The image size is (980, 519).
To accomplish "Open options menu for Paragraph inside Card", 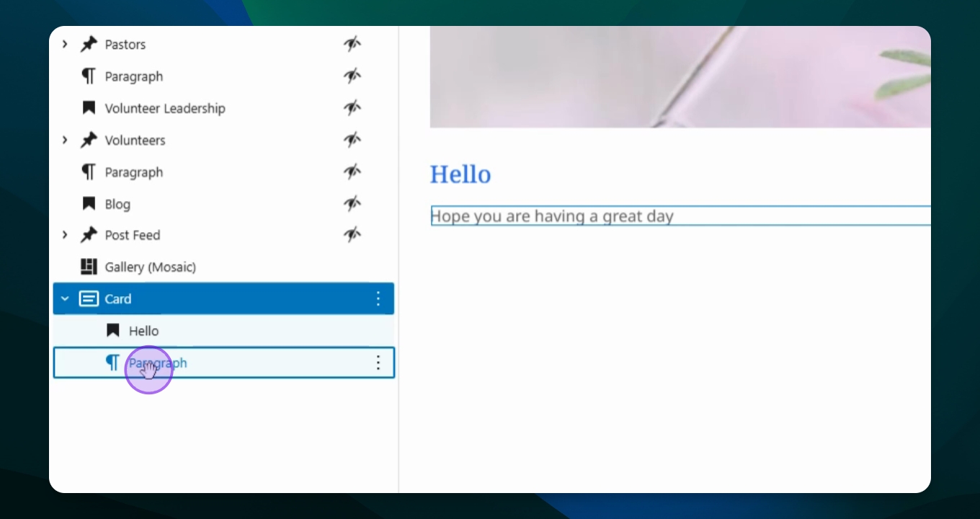I will click(378, 363).
